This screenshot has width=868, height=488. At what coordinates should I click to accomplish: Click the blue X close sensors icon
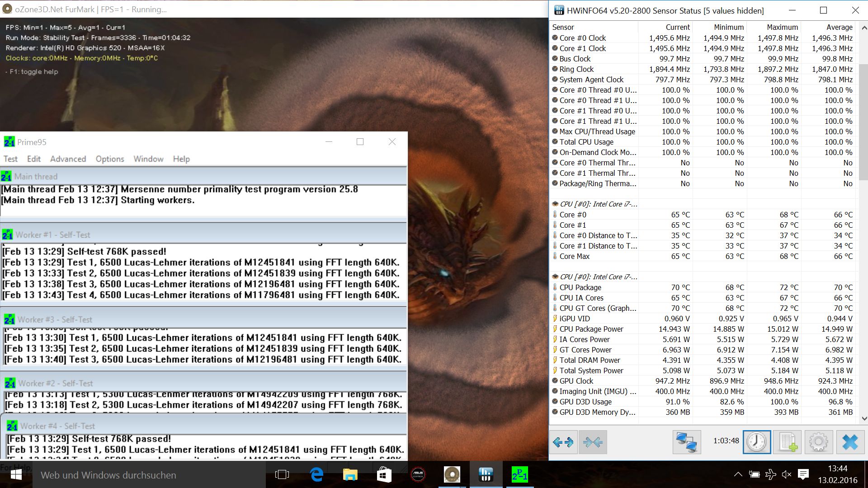coord(850,441)
